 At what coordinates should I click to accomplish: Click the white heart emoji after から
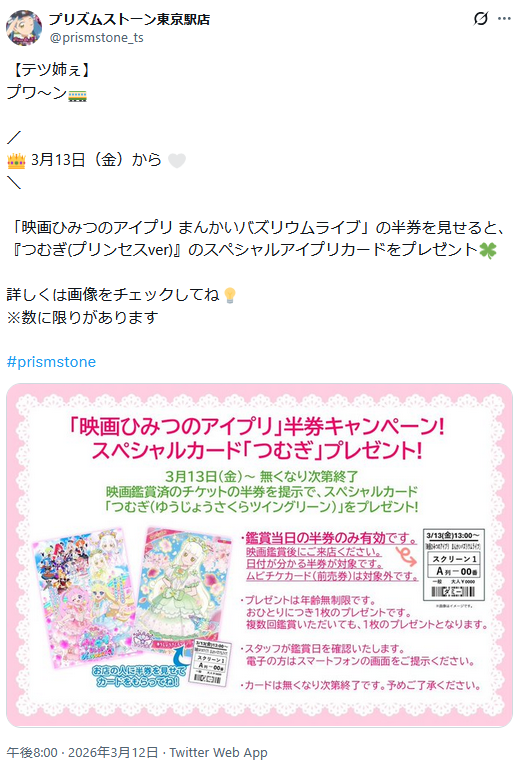[177, 160]
